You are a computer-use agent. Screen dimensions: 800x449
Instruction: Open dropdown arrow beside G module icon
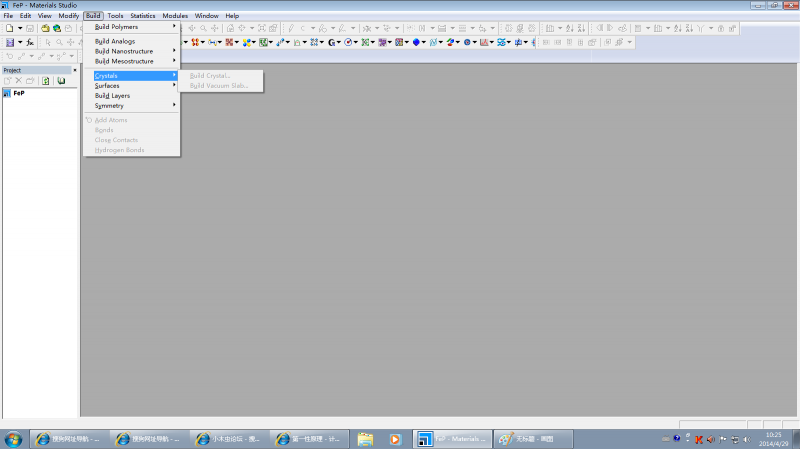[x=339, y=42]
